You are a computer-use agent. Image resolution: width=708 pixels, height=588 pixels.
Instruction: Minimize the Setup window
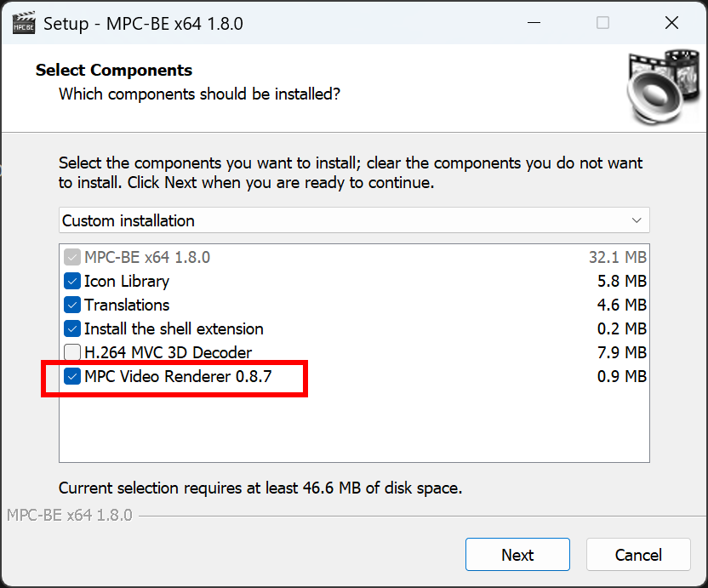534,23
